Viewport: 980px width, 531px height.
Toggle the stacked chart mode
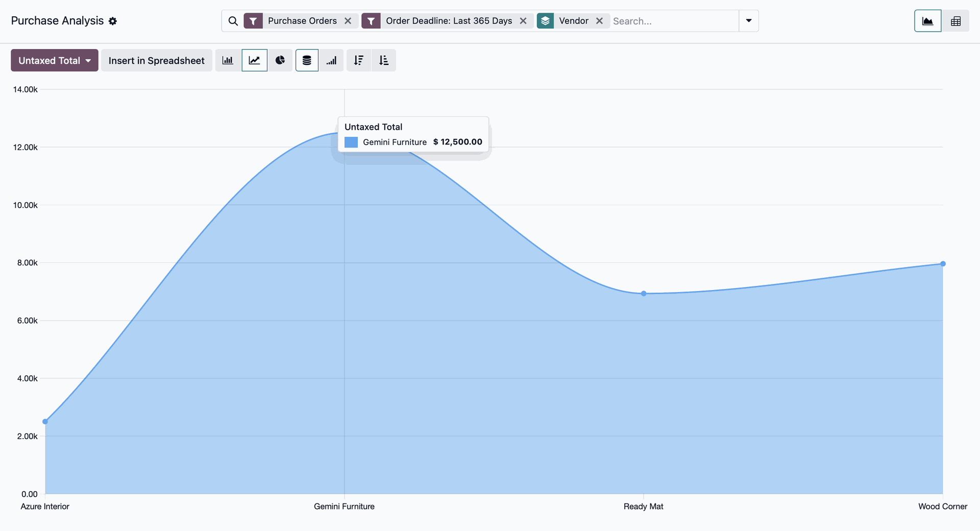coord(307,60)
